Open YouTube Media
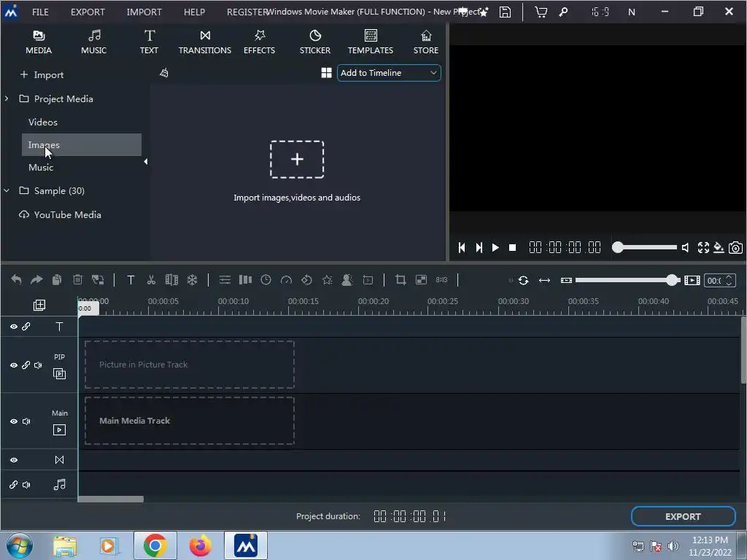 [x=60, y=215]
